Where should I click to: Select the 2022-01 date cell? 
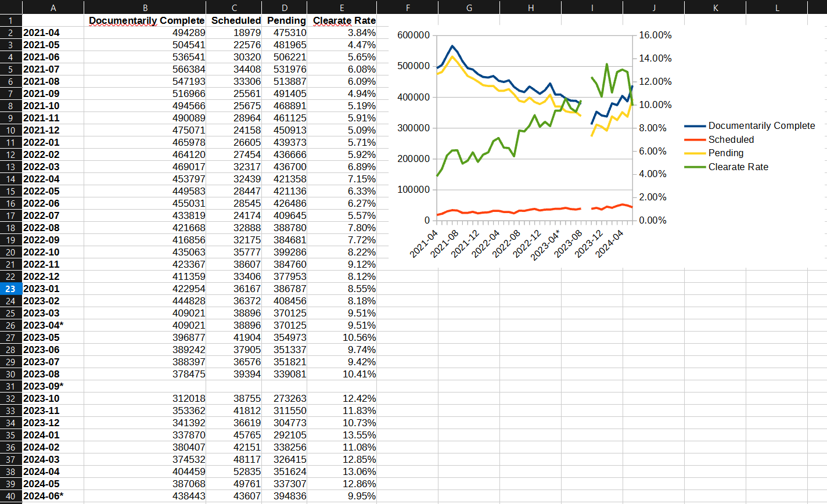53,142
